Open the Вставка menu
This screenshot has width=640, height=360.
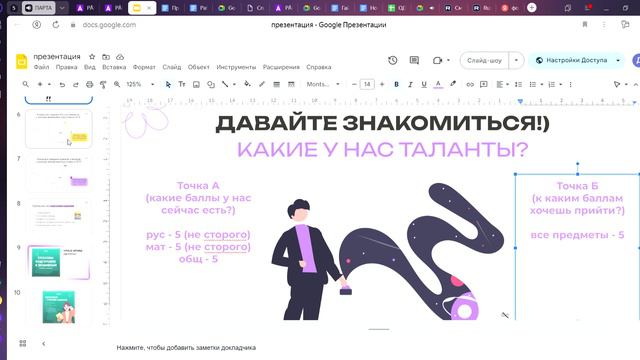[114, 67]
